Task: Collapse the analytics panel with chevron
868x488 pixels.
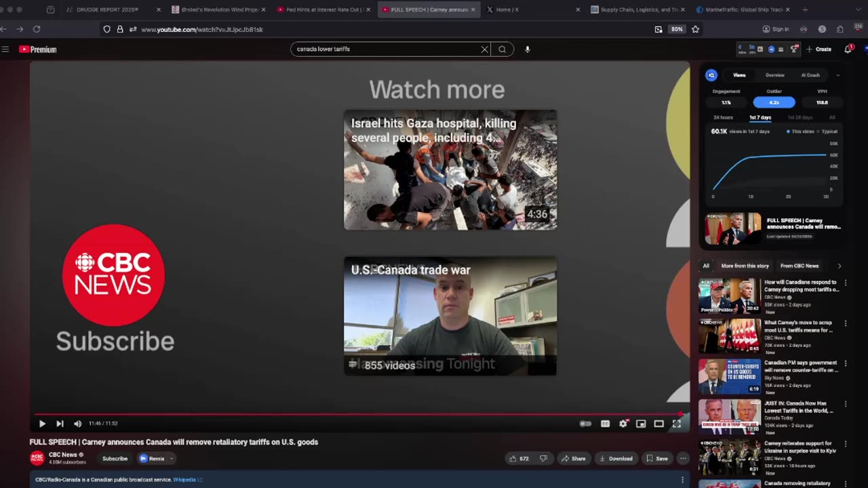Action: (x=837, y=75)
